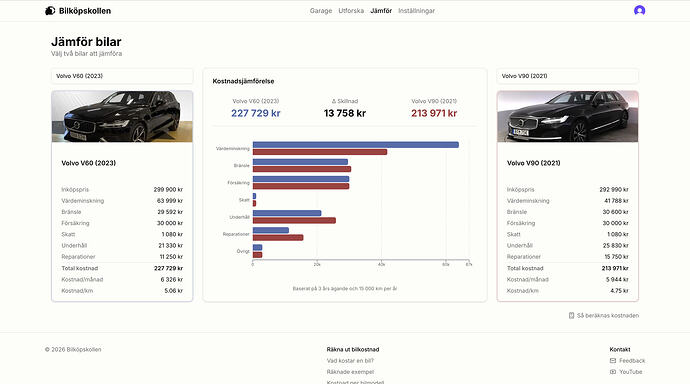Click the red 213 971 kr total

coord(434,113)
